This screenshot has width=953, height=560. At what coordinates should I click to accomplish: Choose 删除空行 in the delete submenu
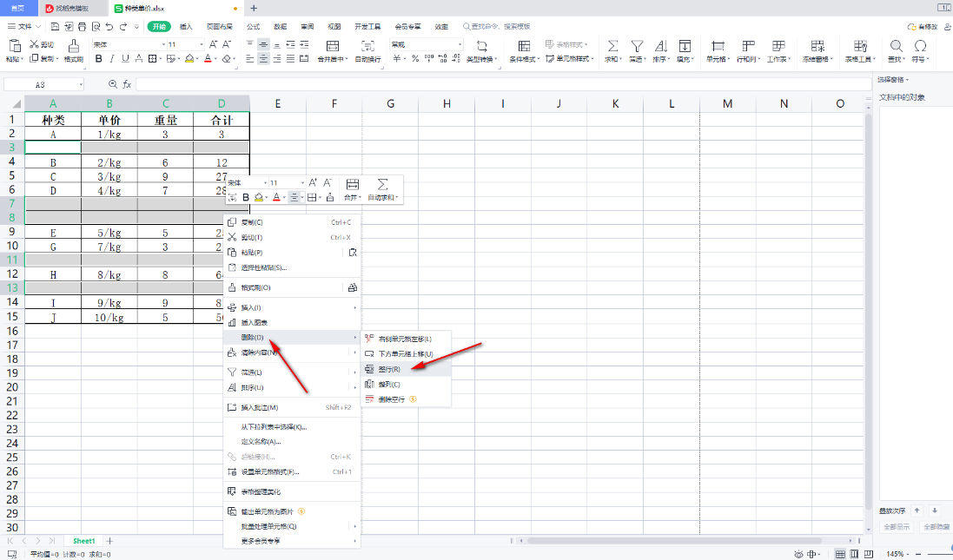tap(406, 399)
